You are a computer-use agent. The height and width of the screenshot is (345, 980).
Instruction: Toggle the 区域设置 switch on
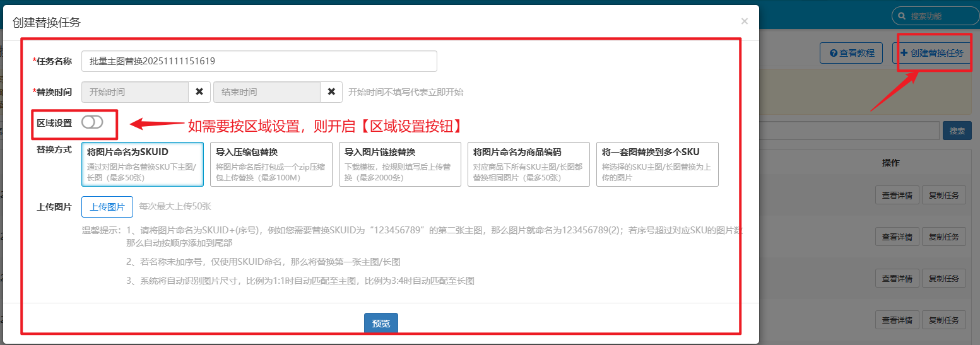[x=92, y=122]
